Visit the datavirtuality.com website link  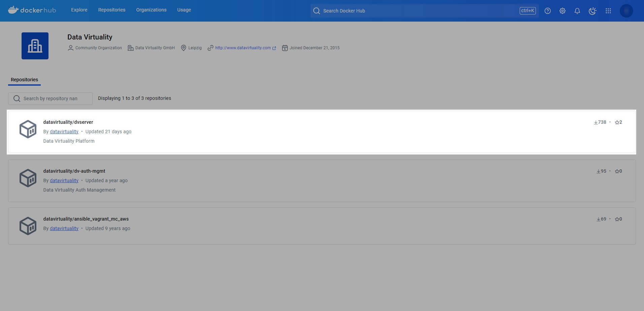click(x=243, y=48)
